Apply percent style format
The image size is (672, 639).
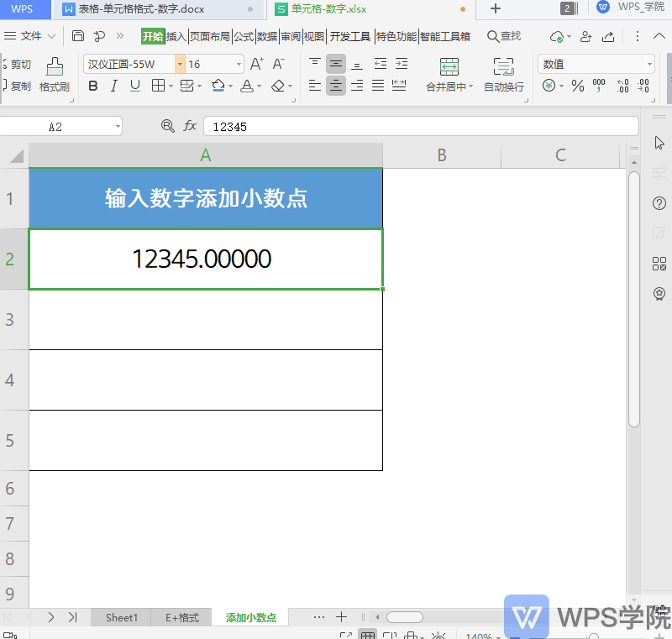point(578,86)
